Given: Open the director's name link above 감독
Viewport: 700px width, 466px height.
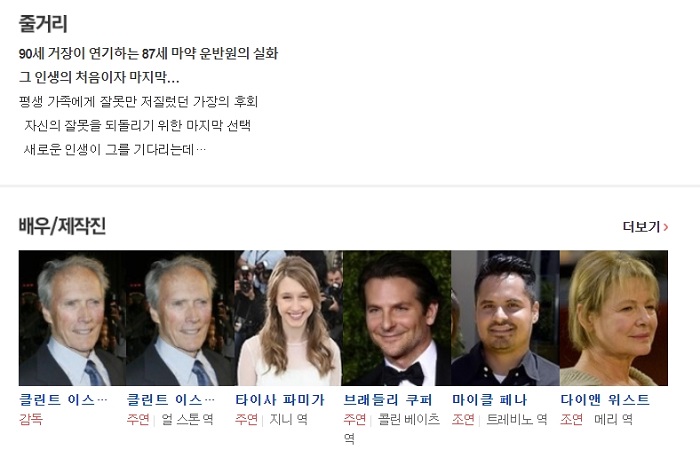Looking at the screenshot, I should [63, 399].
